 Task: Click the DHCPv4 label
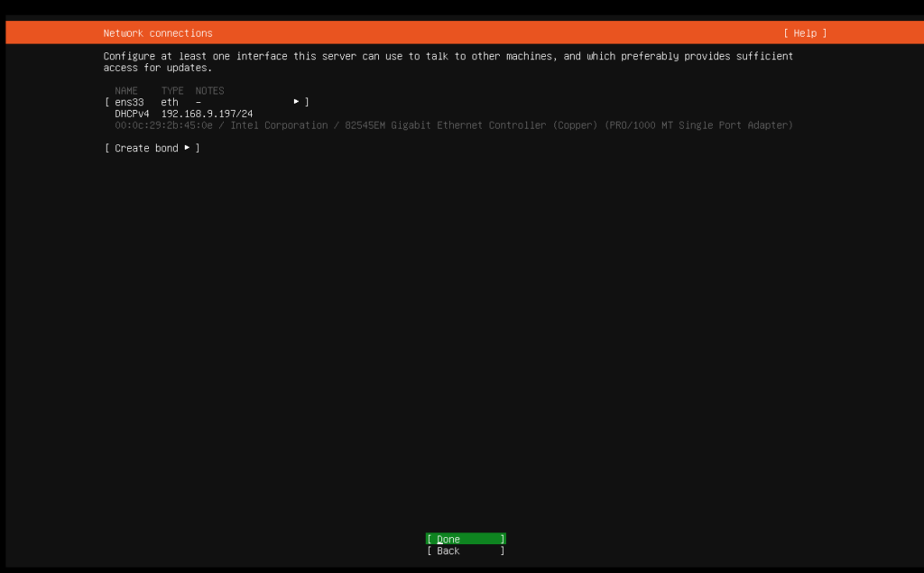[x=132, y=114]
